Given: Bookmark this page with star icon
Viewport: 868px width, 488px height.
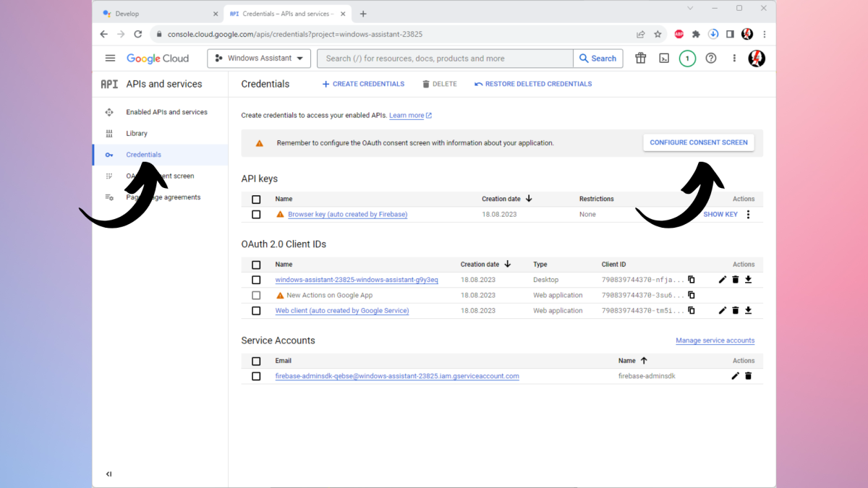Looking at the screenshot, I should [658, 34].
